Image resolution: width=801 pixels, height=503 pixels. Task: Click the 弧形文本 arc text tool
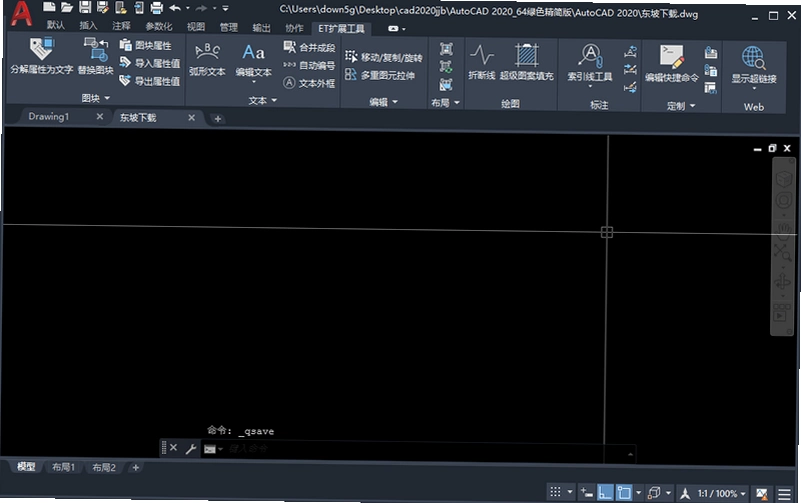207,60
